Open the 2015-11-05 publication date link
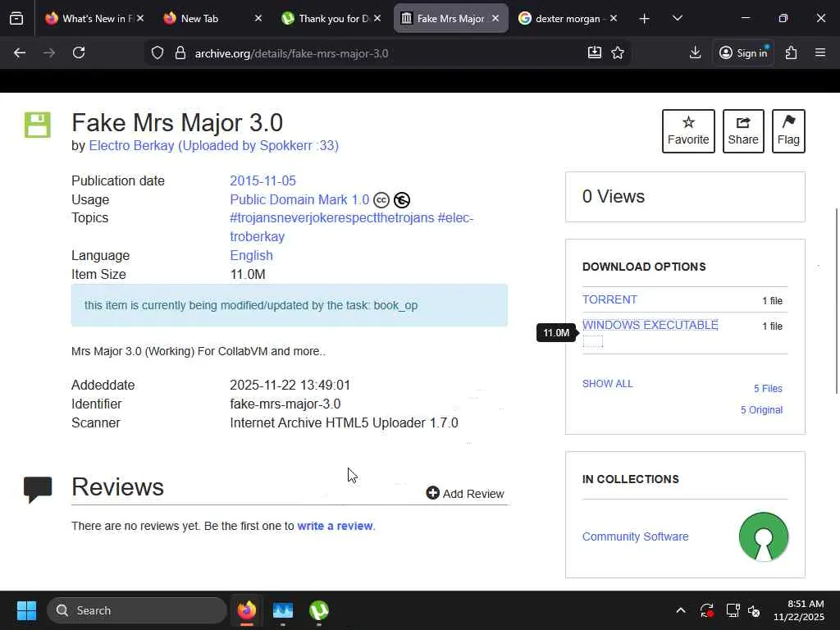The height and width of the screenshot is (630, 840). 263,181
